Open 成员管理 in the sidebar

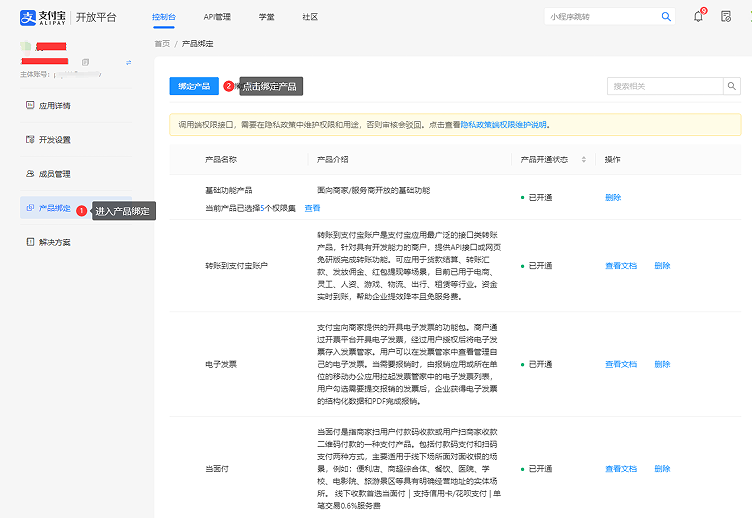click(54, 173)
